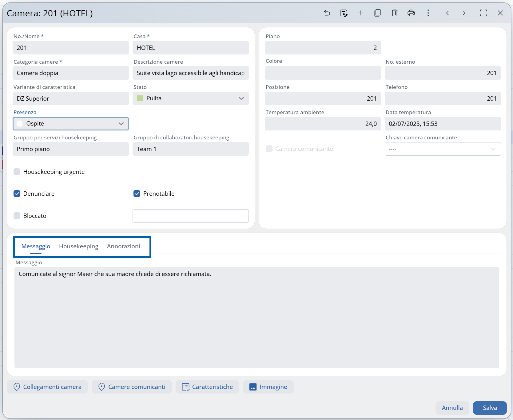Viewport: 513px width, 420px height.
Task: Enable the Housekeeping urgente checkbox
Action: (17, 172)
